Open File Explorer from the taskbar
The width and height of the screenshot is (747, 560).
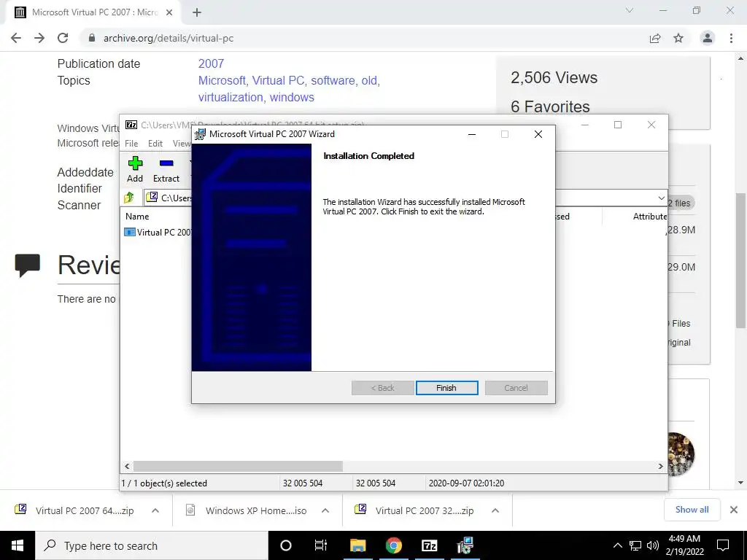[x=357, y=545]
